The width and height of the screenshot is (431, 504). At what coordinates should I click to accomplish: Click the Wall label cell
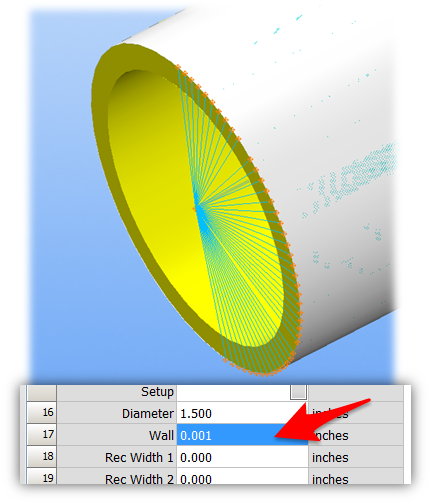point(116,435)
